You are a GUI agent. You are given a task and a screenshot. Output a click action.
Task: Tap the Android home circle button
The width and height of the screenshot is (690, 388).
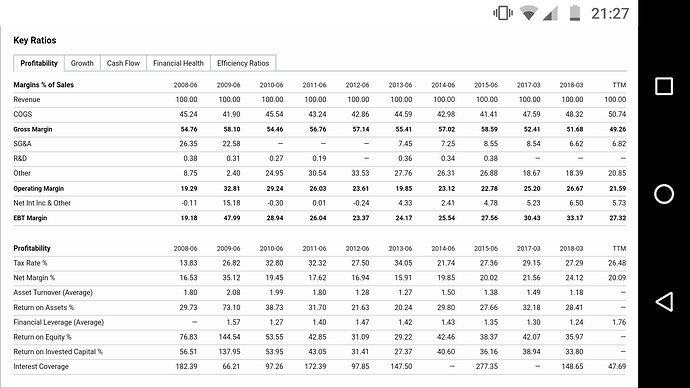[x=664, y=194]
